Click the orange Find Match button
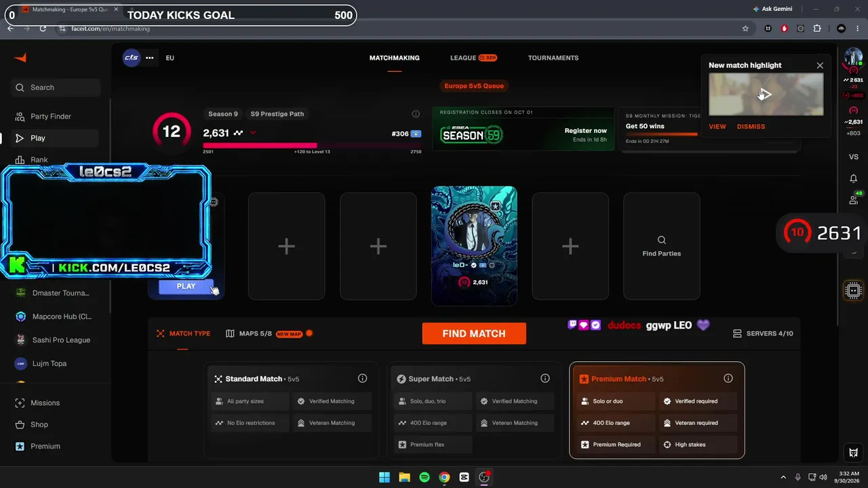868x488 pixels. point(474,333)
